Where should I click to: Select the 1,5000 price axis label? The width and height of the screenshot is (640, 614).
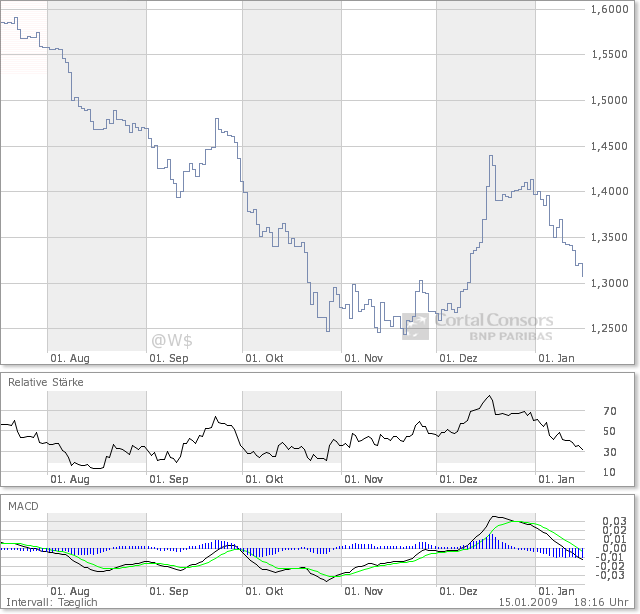pos(609,100)
